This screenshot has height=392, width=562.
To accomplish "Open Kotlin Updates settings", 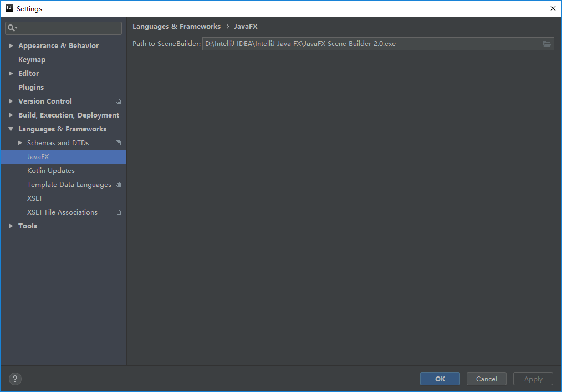I will click(x=51, y=171).
